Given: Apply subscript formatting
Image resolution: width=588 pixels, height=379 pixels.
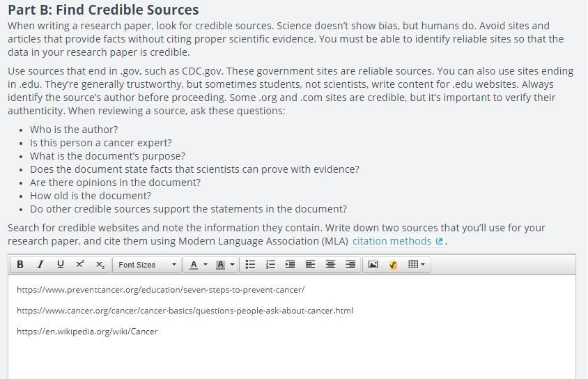Looking at the screenshot, I should tap(100, 265).
